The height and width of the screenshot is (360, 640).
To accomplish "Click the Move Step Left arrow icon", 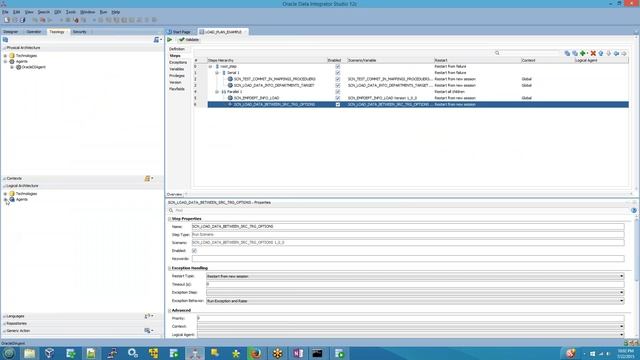I will [x=616, y=53].
